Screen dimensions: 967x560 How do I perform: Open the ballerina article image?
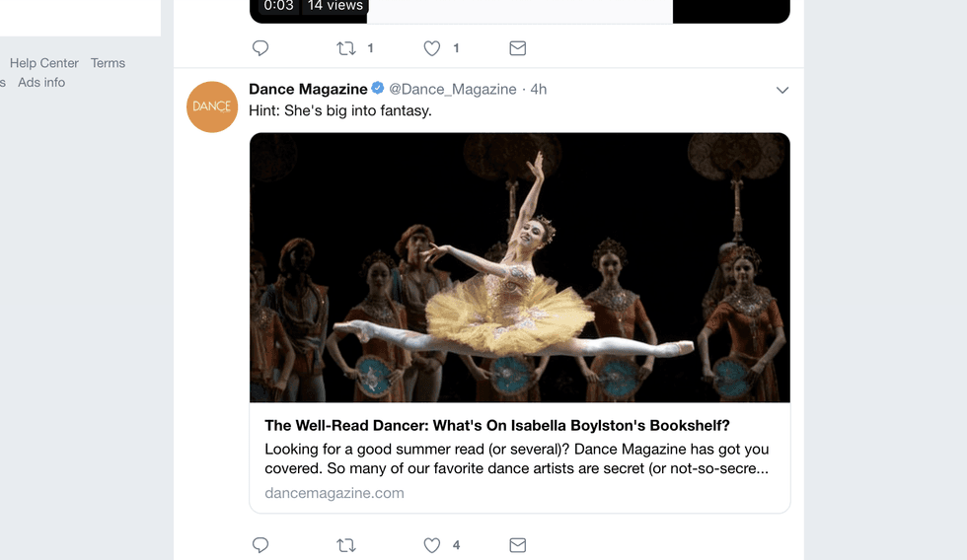pyautogui.click(x=520, y=267)
